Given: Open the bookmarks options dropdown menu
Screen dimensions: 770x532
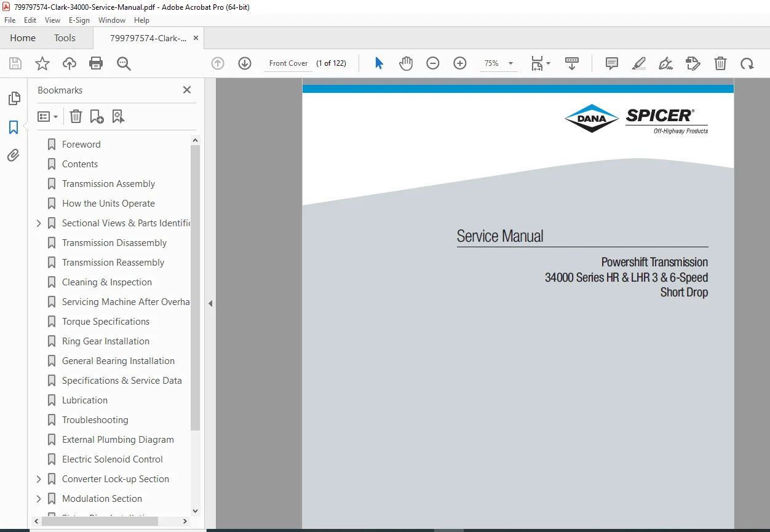Looking at the screenshot, I should pyautogui.click(x=48, y=116).
